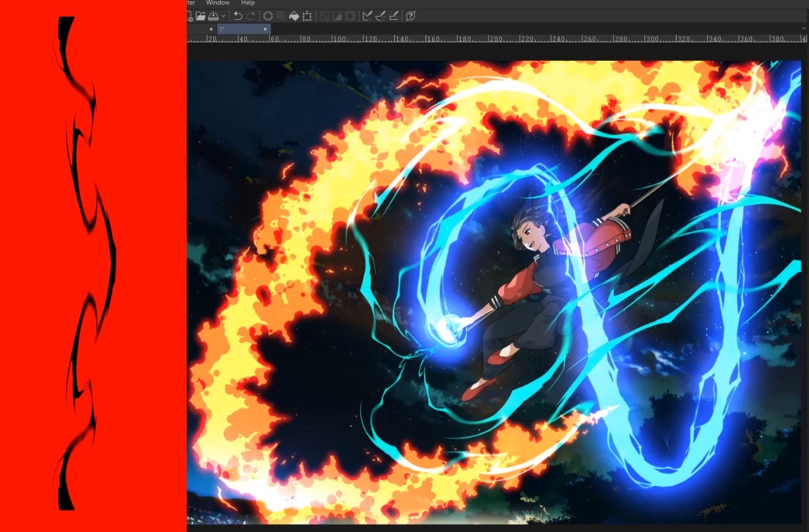Click the Deselect icon

tap(324, 16)
